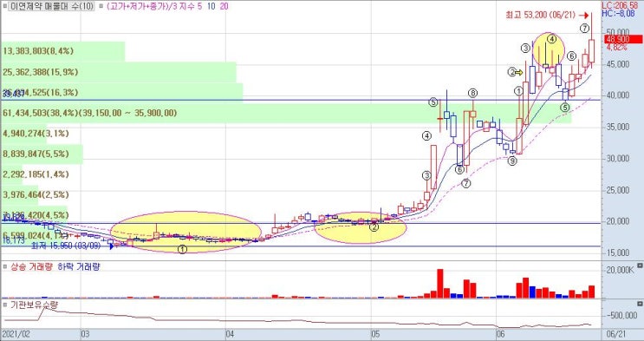The height and width of the screenshot is (341, 644).
Task: Click the 25,362,388(15.9%) volume profile row
Action: click(118, 72)
